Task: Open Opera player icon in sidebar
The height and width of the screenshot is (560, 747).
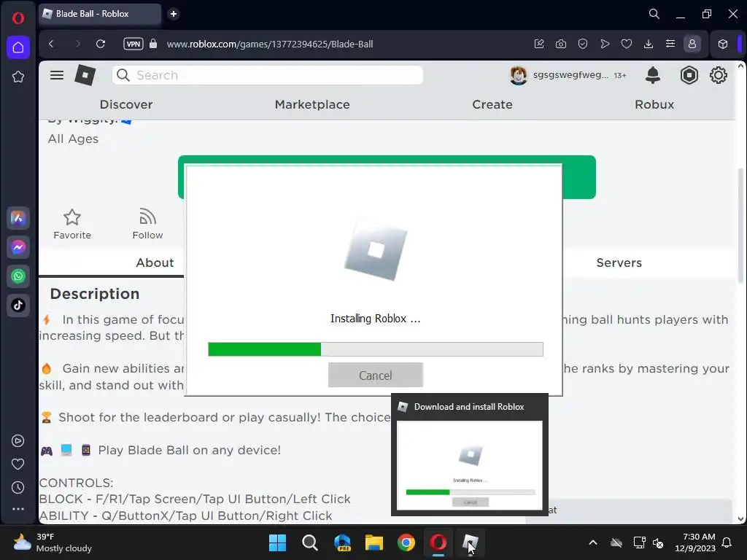Action: (x=18, y=441)
